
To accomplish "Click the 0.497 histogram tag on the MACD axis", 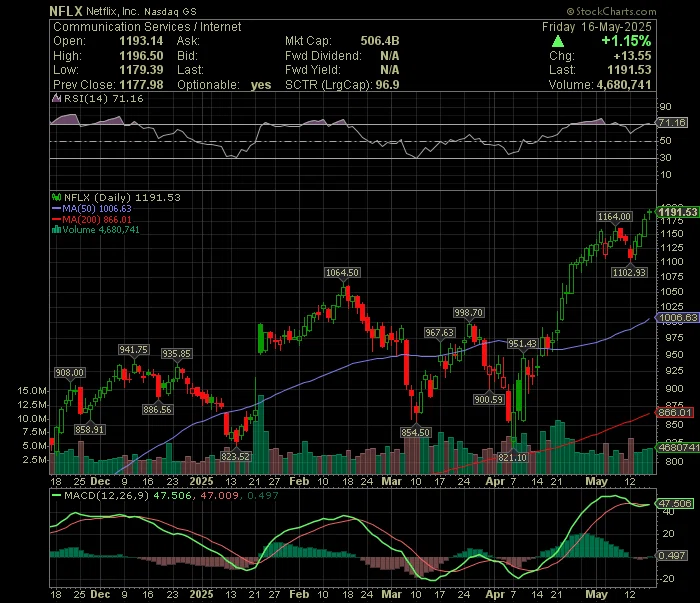I will point(672,555).
